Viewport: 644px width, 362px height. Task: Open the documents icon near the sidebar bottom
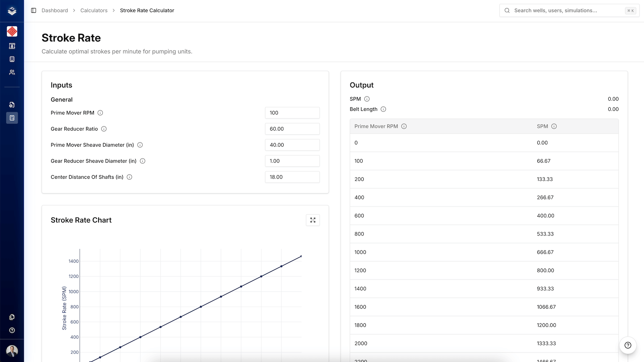(x=12, y=317)
